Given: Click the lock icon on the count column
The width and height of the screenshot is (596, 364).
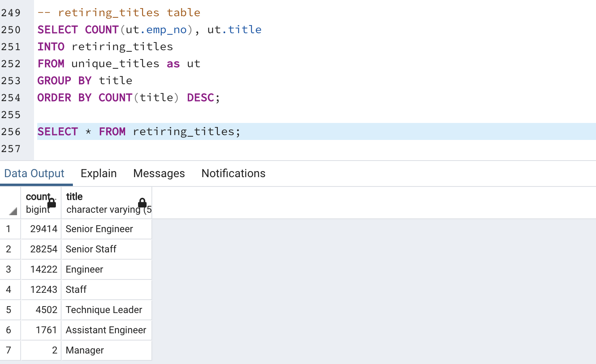Looking at the screenshot, I should (52, 203).
